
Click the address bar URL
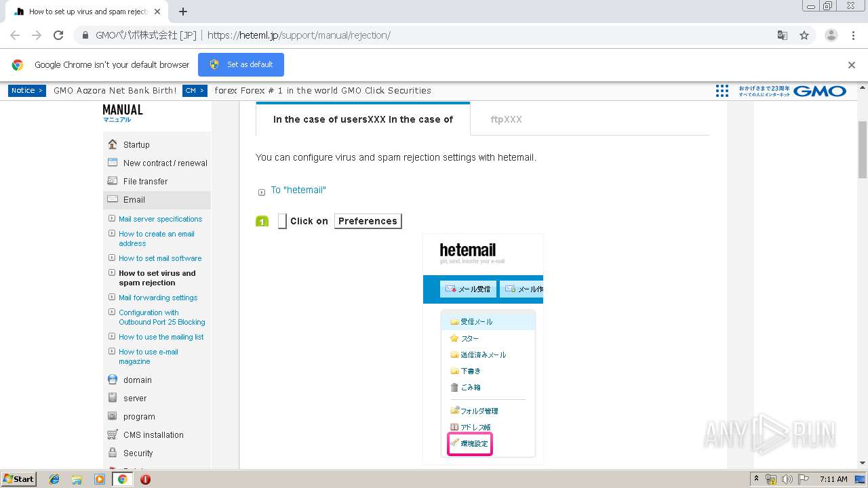click(298, 35)
